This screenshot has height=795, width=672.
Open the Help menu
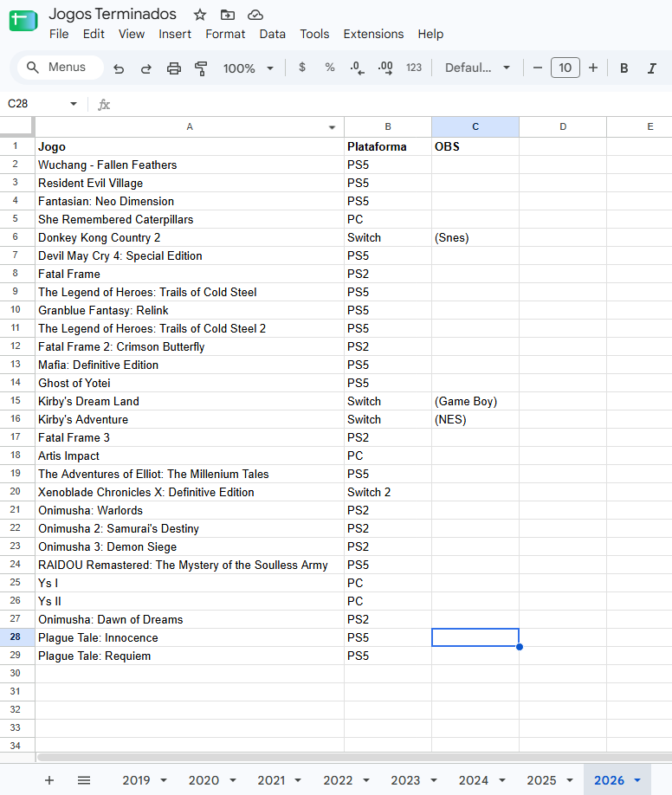coord(430,34)
